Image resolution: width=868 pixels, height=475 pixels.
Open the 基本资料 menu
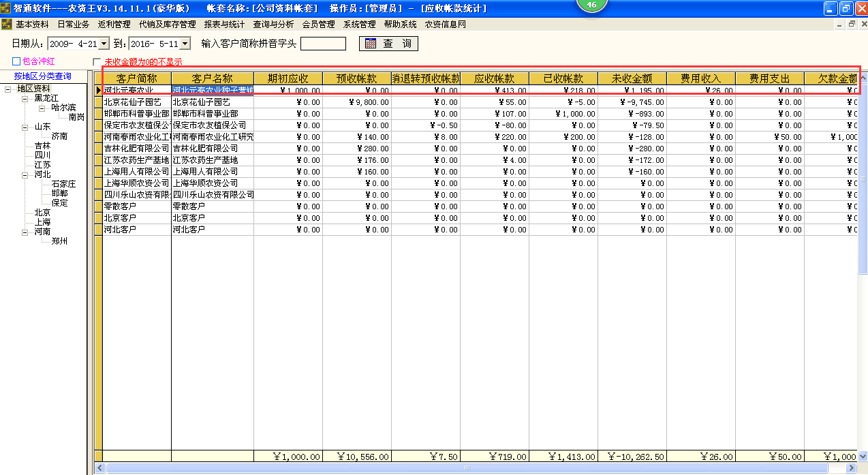coord(33,24)
